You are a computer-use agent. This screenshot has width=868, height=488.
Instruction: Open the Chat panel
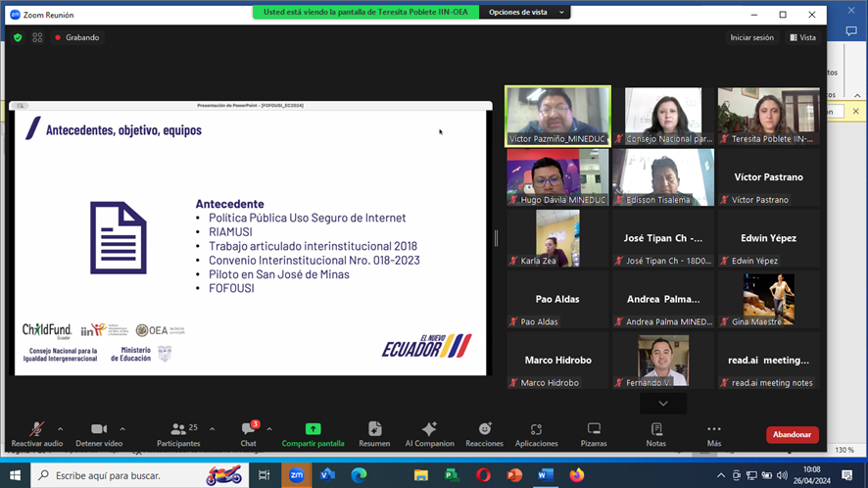click(249, 430)
